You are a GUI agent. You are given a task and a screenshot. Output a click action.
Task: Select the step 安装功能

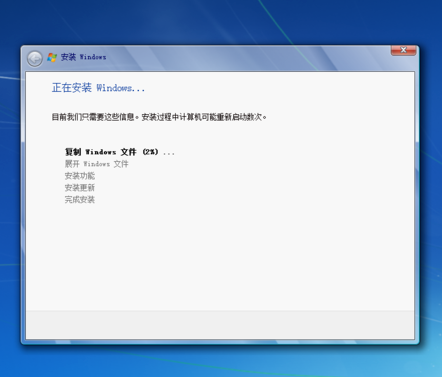pos(80,176)
